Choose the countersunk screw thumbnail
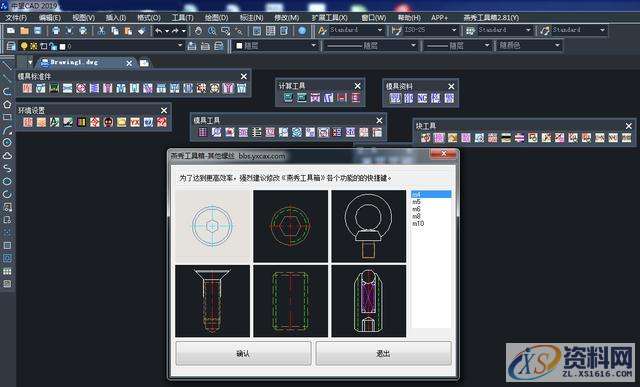 212,301
